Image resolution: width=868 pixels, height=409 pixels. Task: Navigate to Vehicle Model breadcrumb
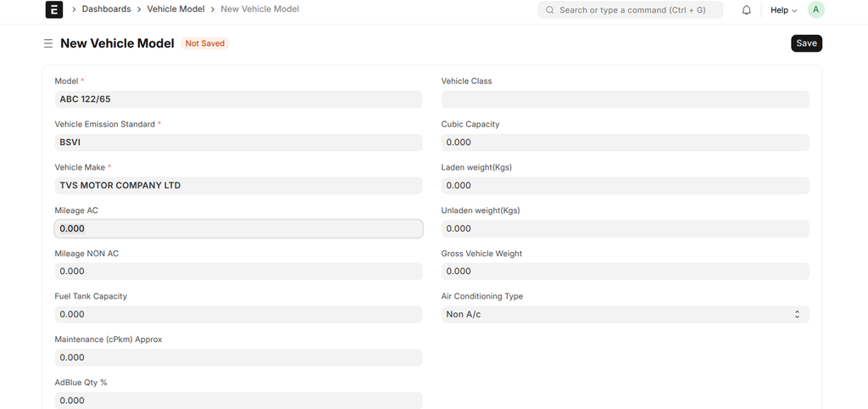(175, 9)
